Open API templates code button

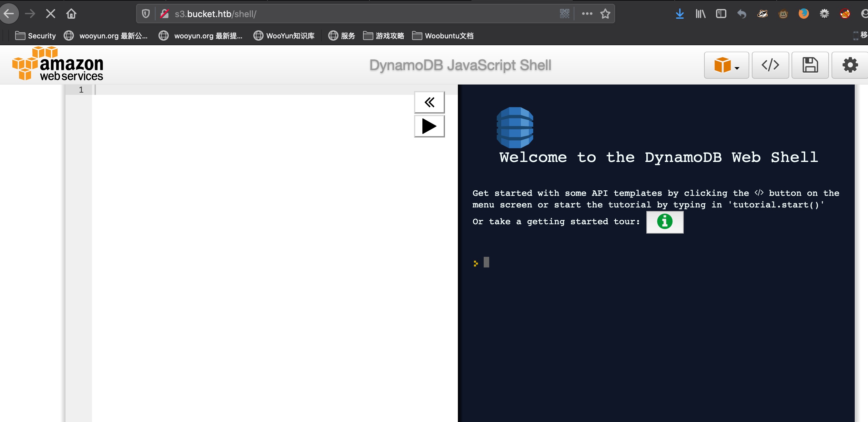pyautogui.click(x=770, y=65)
